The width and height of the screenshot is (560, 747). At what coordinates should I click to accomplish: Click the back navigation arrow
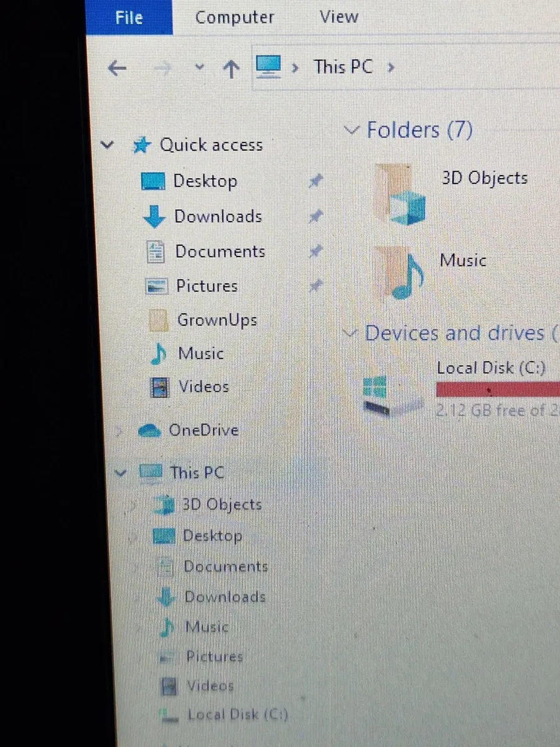coord(117,67)
